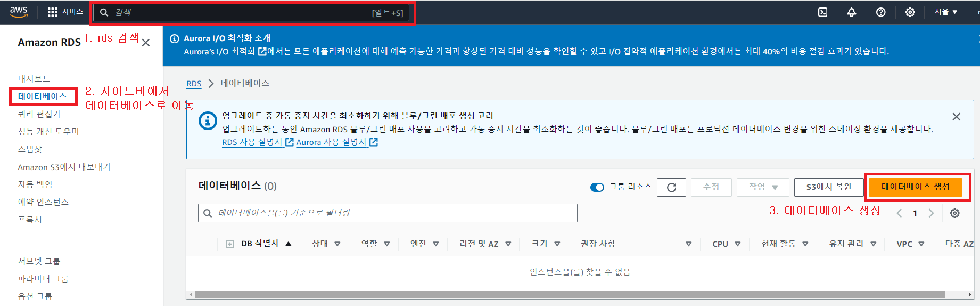Dismiss the blue/green deployment notice
980x306 pixels.
[956, 117]
